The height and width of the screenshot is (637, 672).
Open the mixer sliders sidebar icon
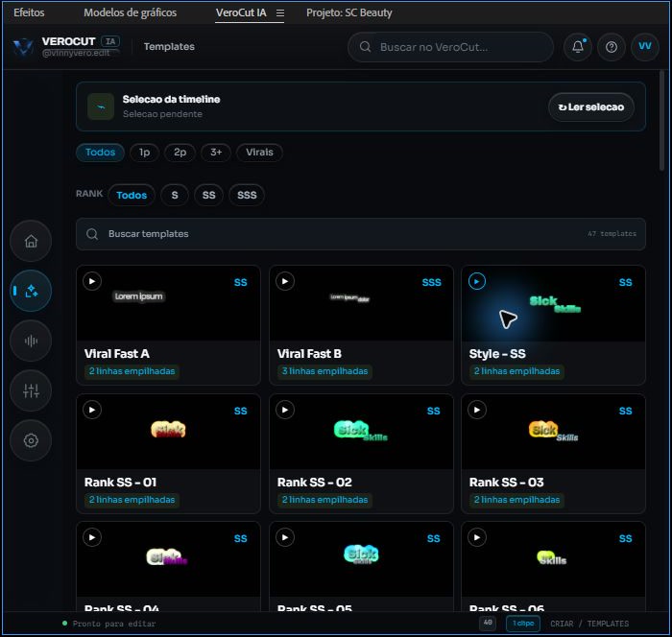(x=31, y=390)
